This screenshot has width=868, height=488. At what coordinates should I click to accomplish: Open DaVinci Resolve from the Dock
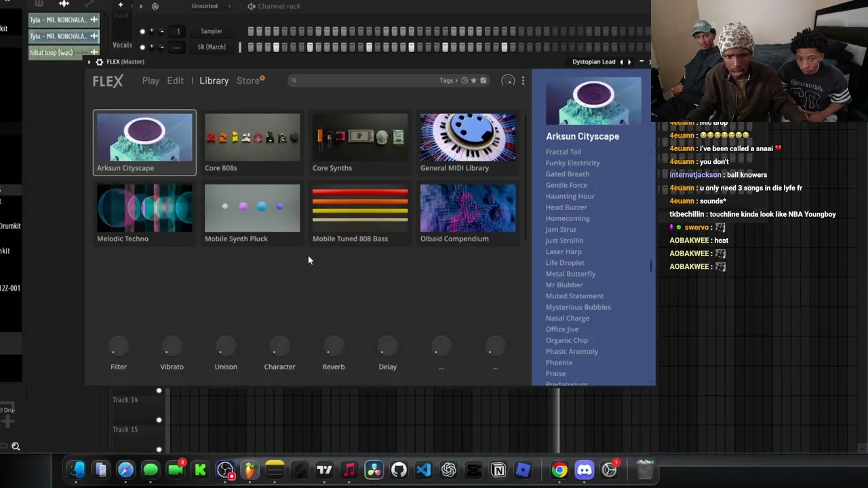click(x=374, y=470)
